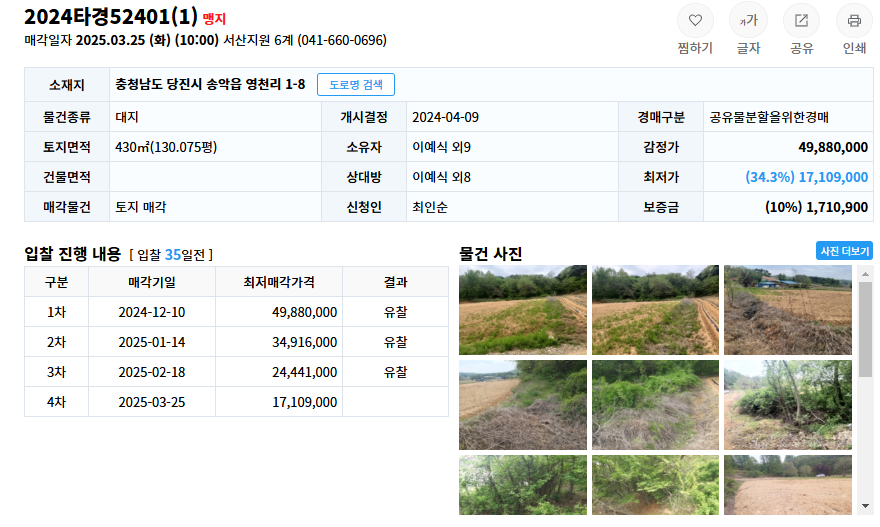Click photo gallery scrollbar up arrow
880x527 pixels.
[865, 273]
